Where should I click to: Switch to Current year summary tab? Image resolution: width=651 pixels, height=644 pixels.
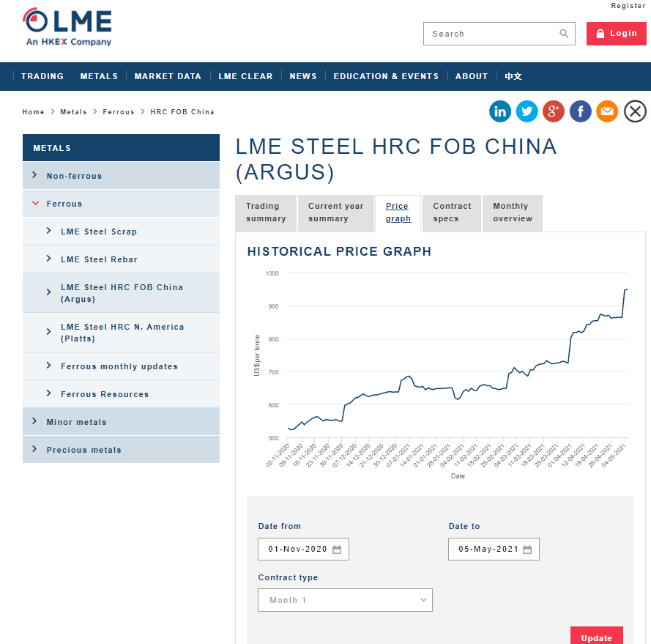tap(336, 213)
